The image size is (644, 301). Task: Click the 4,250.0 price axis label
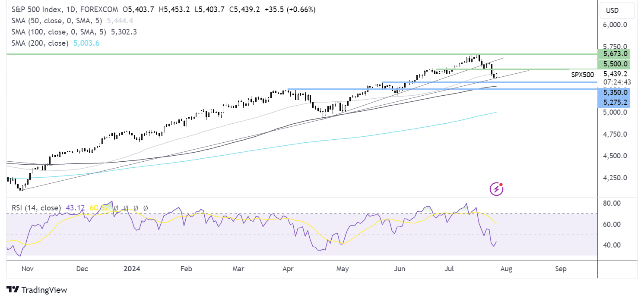click(615, 178)
